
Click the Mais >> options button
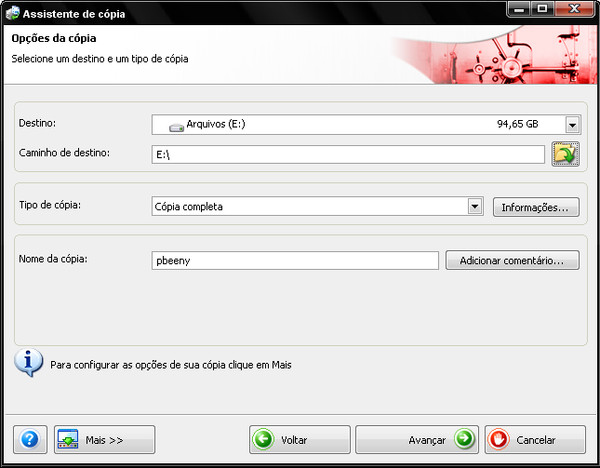pyautogui.click(x=104, y=439)
